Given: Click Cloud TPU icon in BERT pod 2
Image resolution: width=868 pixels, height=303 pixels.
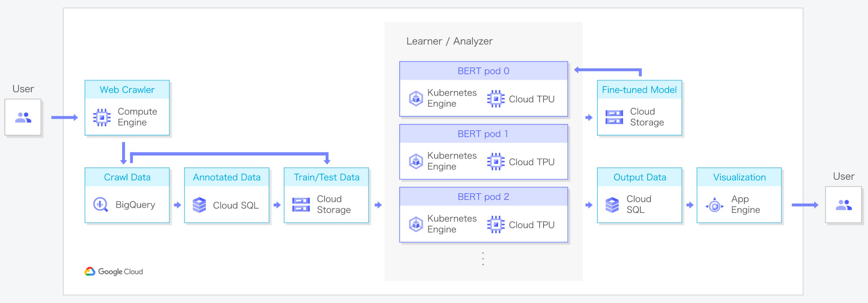Looking at the screenshot, I should [x=496, y=224].
